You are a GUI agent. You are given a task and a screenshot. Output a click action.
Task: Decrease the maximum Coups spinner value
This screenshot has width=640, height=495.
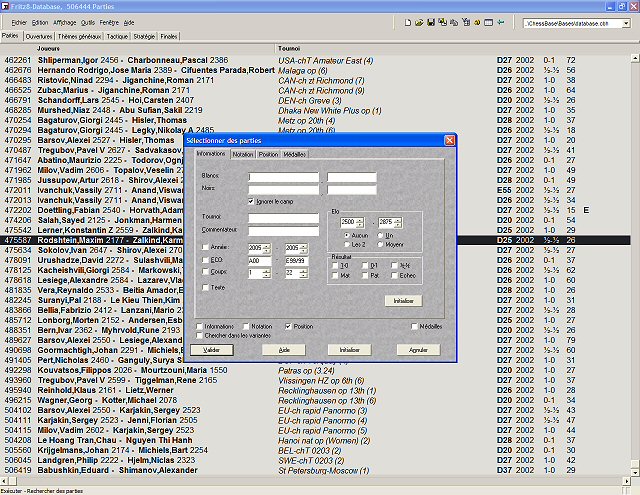click(304, 276)
